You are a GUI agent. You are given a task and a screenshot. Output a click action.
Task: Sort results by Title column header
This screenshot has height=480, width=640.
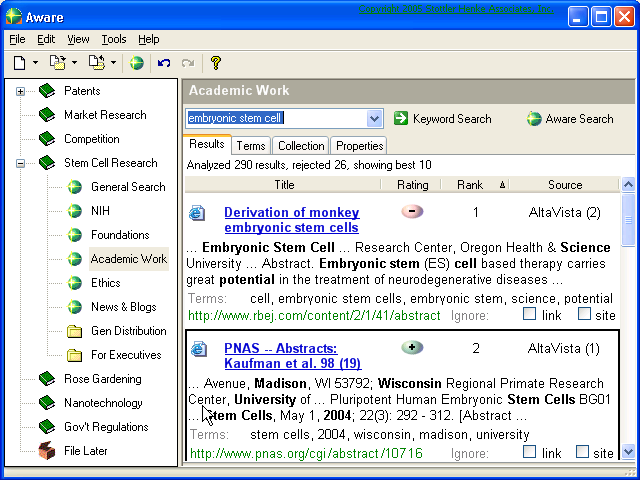284,185
